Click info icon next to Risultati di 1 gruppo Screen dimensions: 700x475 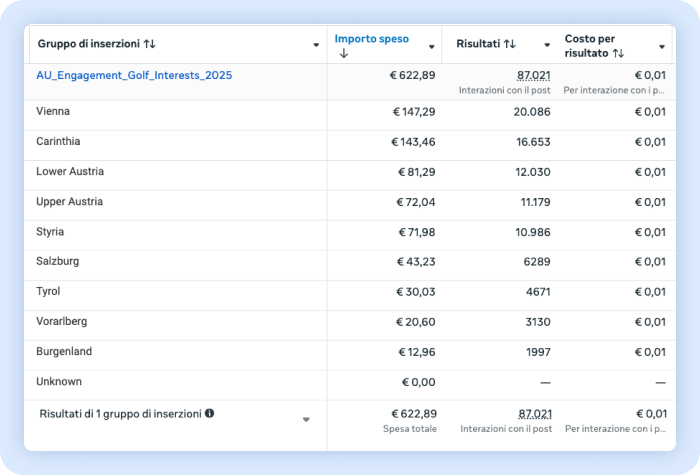[x=209, y=413]
